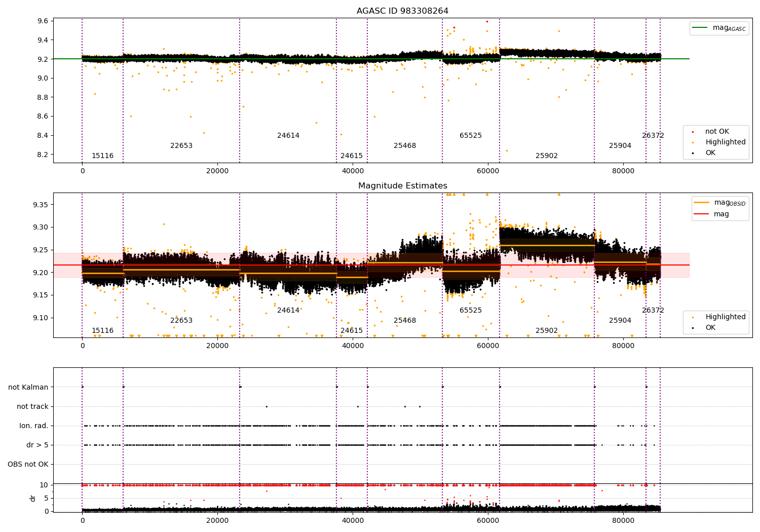Click the 40000 x-axis tick in the top plot
The image size is (760, 532).
click(x=353, y=171)
